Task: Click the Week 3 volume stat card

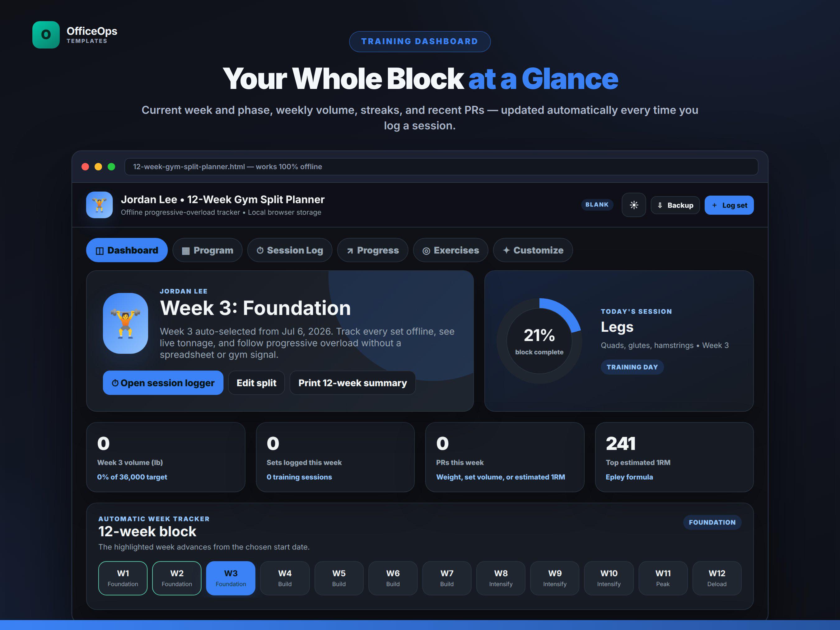Action: (166, 457)
